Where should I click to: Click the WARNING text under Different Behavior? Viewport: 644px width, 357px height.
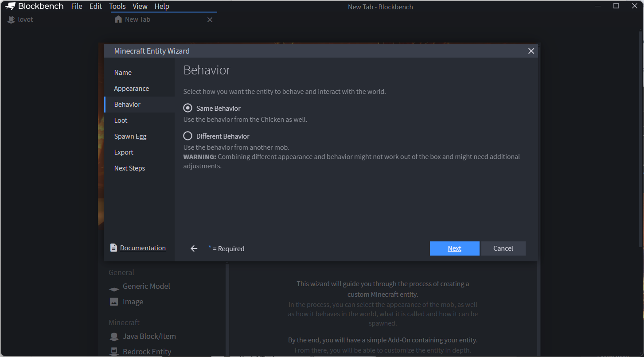351,161
